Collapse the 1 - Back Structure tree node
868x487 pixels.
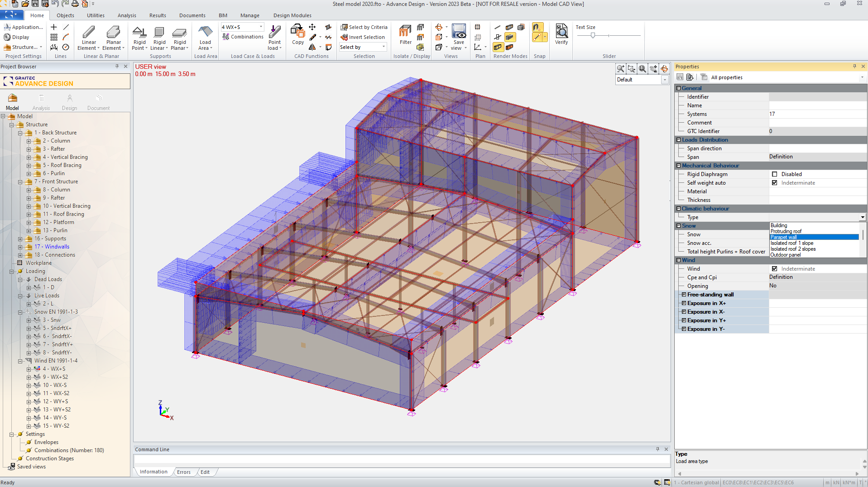click(x=20, y=133)
